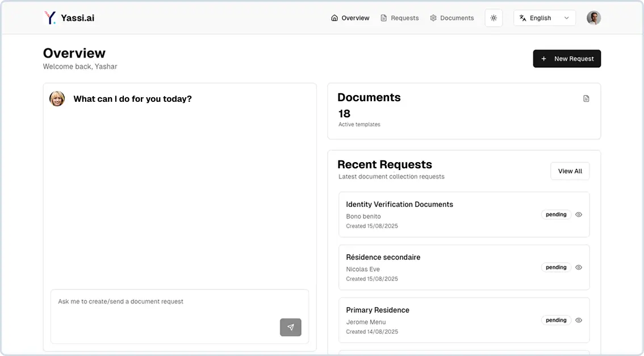644x356 pixels.
Task: Click the assistant avatar in chat panel
Action: click(x=57, y=98)
